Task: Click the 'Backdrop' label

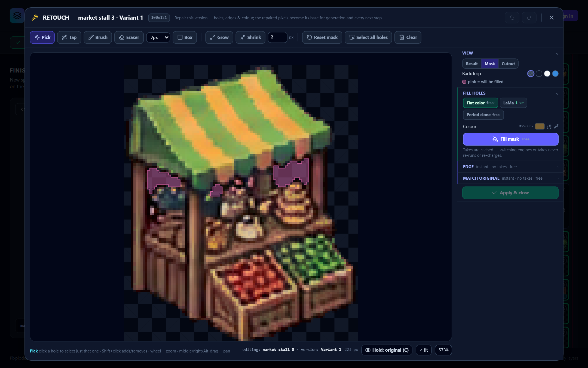Action: point(471,74)
